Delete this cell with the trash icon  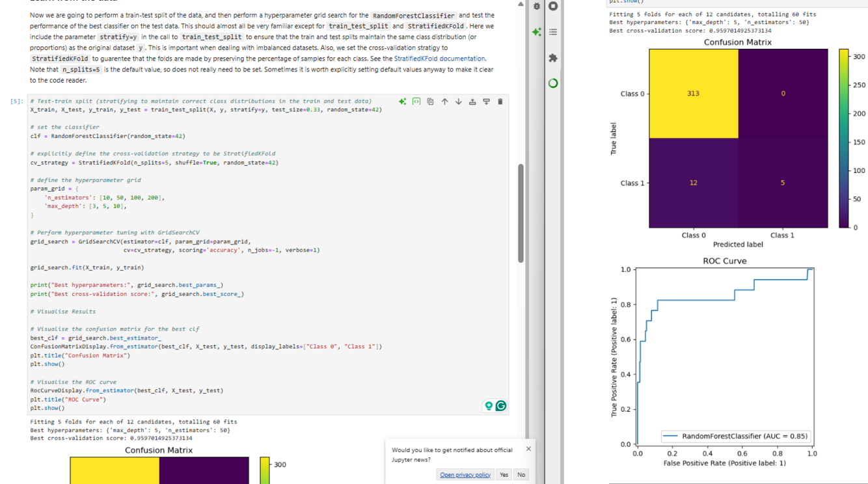[500, 101]
